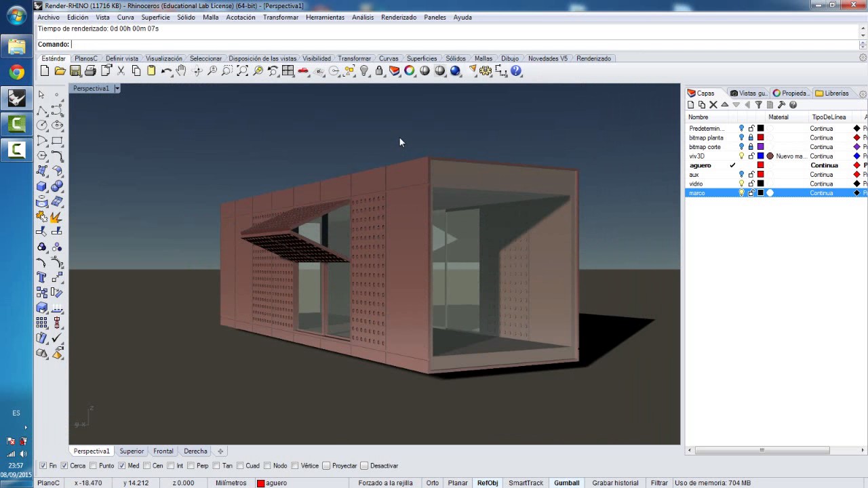Screen dimensions: 868x488
Task: Toggle visibility bulb of vidrio layer
Action: [x=741, y=184]
